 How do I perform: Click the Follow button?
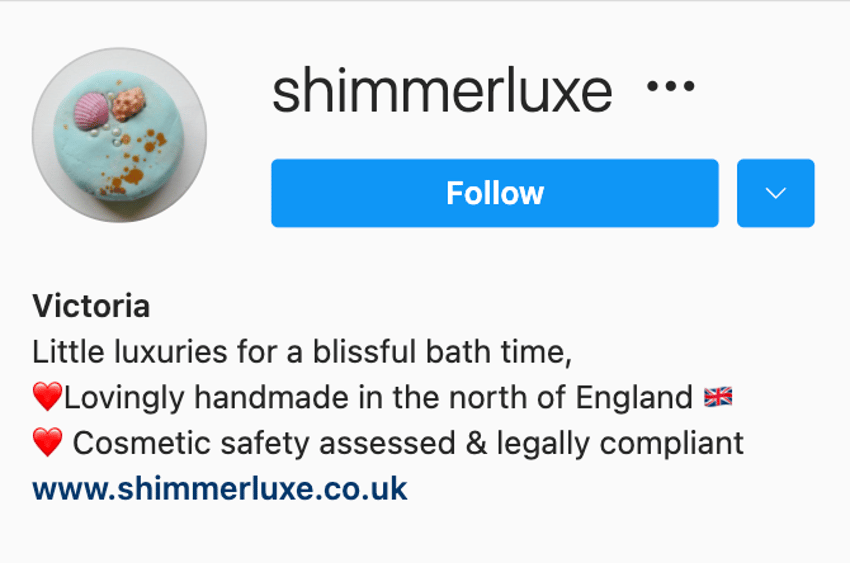tap(495, 193)
